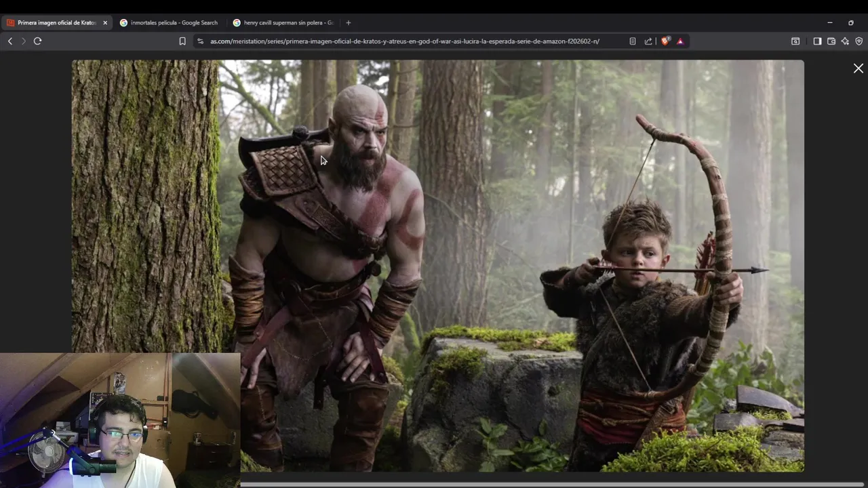The width and height of the screenshot is (868, 488).
Task: Switch to 'inmortales pelicula - Google Search' tab
Action: (x=170, y=22)
